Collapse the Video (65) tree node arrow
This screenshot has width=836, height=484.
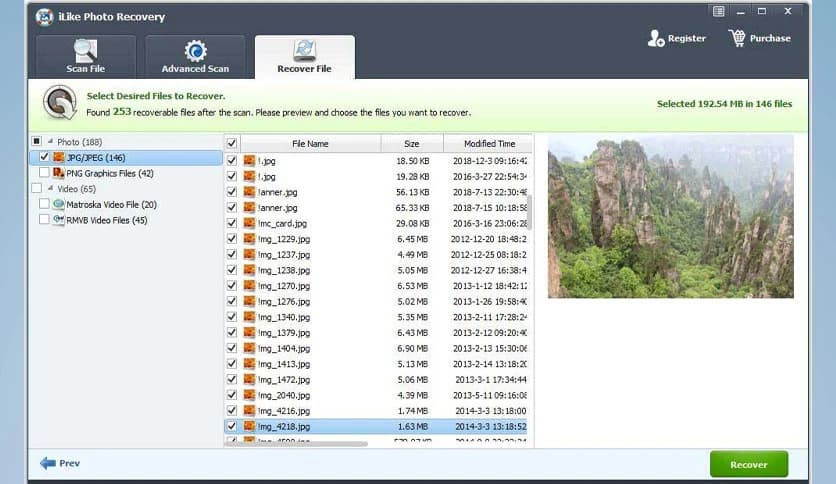tap(50, 188)
